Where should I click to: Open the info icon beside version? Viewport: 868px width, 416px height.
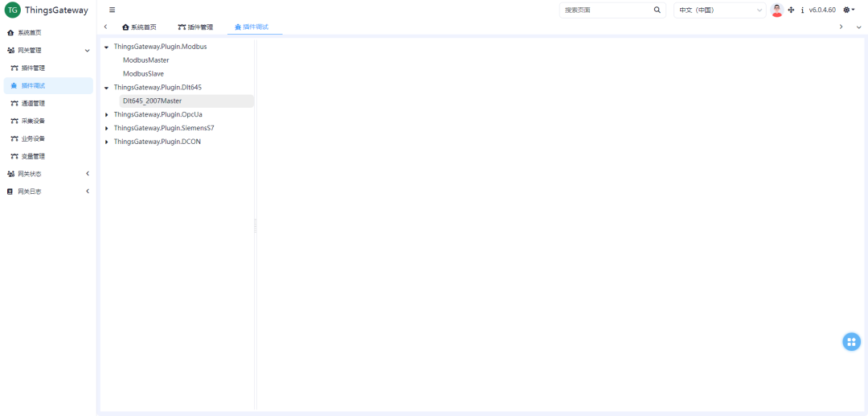click(x=802, y=10)
